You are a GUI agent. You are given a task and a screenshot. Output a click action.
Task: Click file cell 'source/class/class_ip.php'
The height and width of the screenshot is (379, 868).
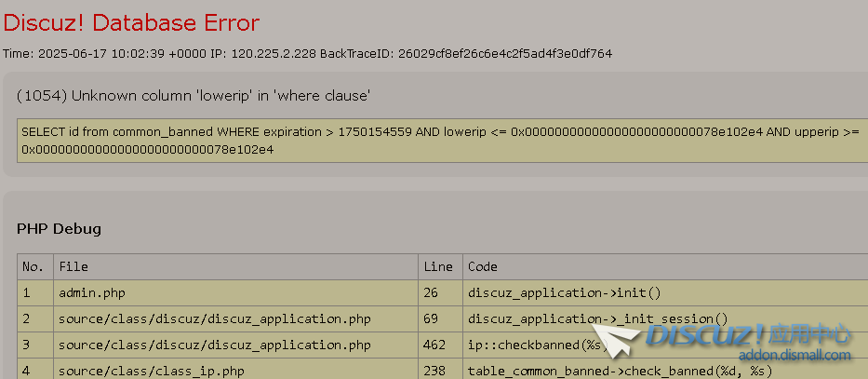[235, 369]
